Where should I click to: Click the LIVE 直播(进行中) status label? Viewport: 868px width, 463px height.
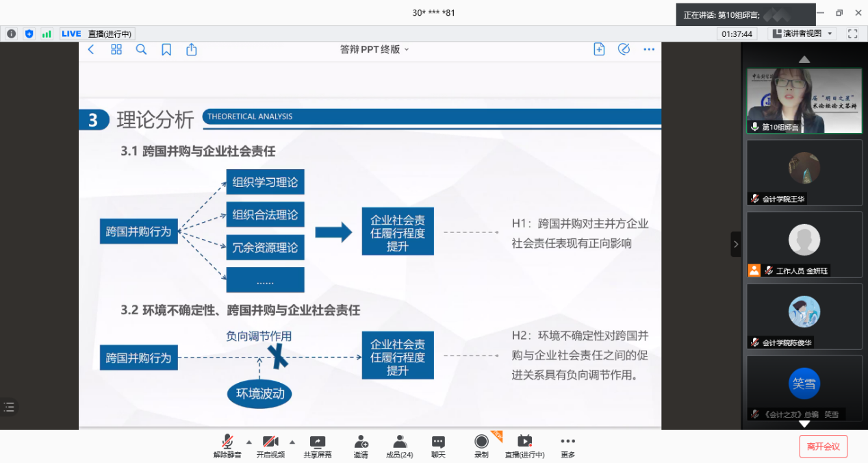tap(97, 34)
